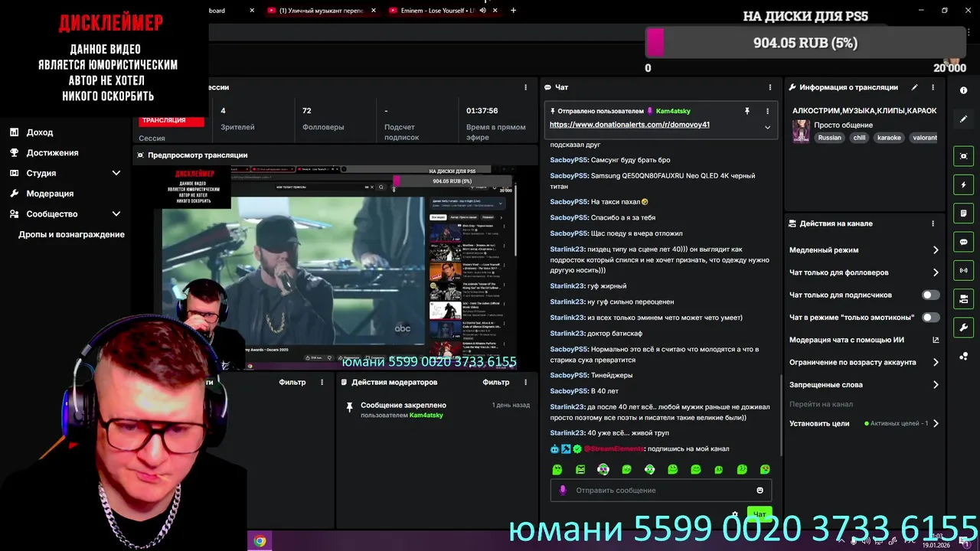
Task: Click the pencil quick action in right toolbar
Action: click(x=963, y=119)
